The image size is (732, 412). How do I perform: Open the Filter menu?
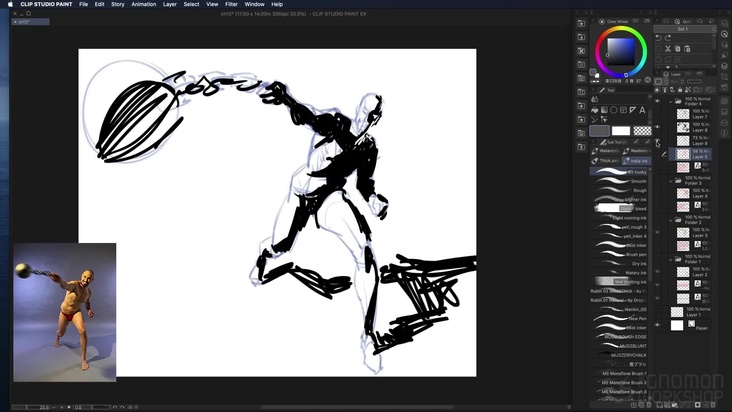click(231, 4)
